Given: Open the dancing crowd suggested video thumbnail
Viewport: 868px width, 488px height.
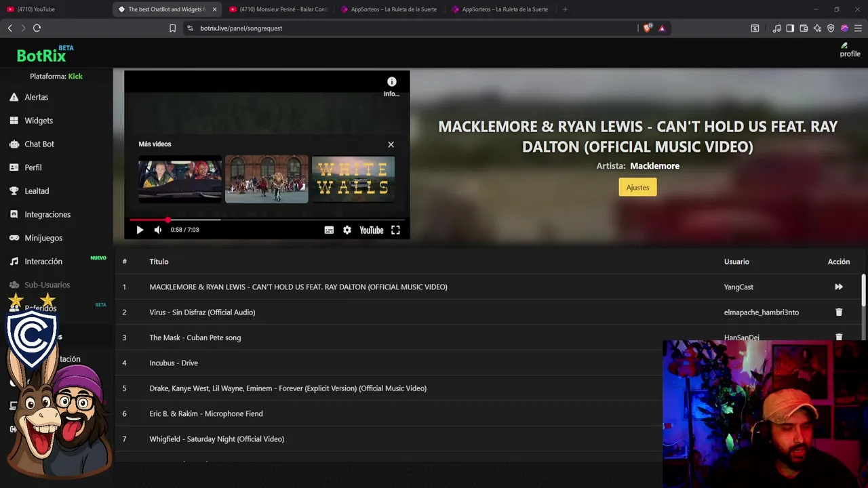Looking at the screenshot, I should coord(267,180).
